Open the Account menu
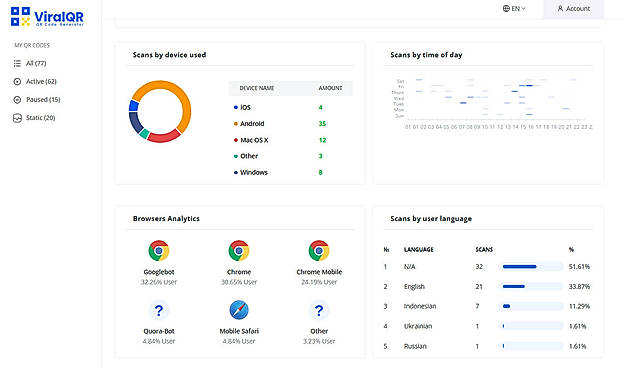 coord(573,9)
